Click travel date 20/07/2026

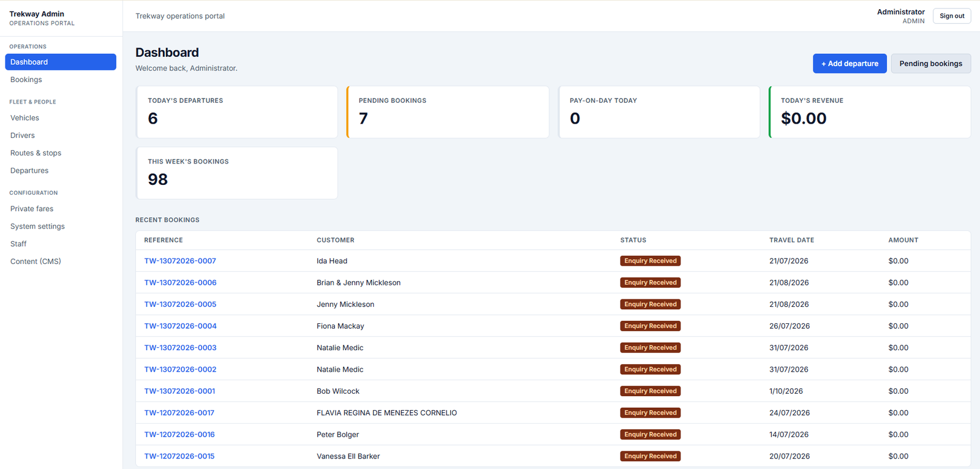click(x=790, y=456)
